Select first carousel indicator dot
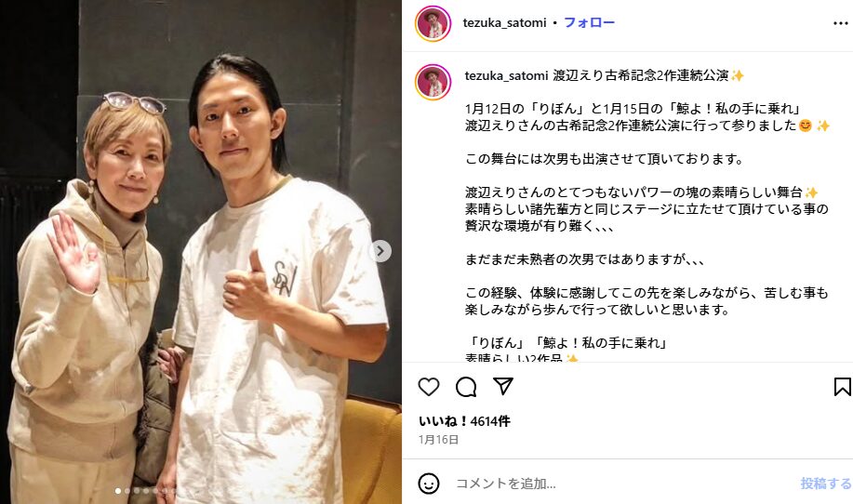Image resolution: width=853 pixels, height=504 pixels. [x=118, y=490]
